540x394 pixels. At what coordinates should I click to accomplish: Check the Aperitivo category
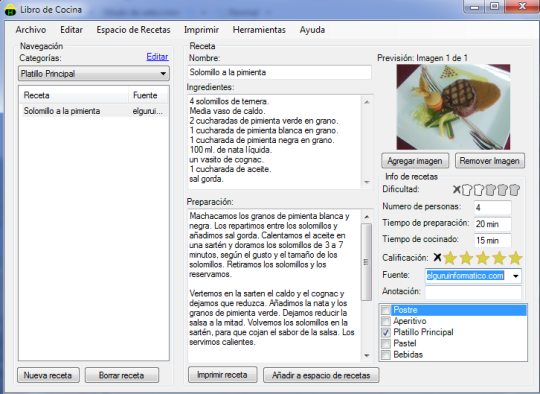tap(386, 321)
